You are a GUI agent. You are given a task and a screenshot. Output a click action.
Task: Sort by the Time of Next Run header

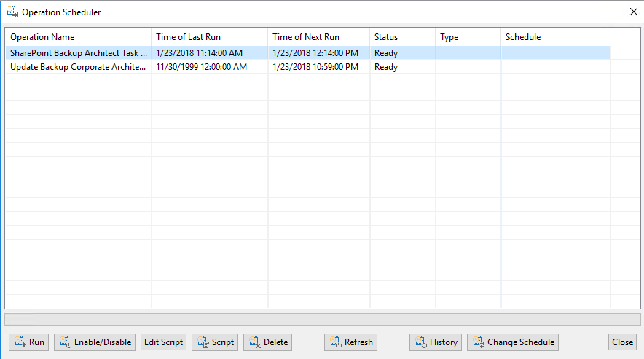(318, 37)
